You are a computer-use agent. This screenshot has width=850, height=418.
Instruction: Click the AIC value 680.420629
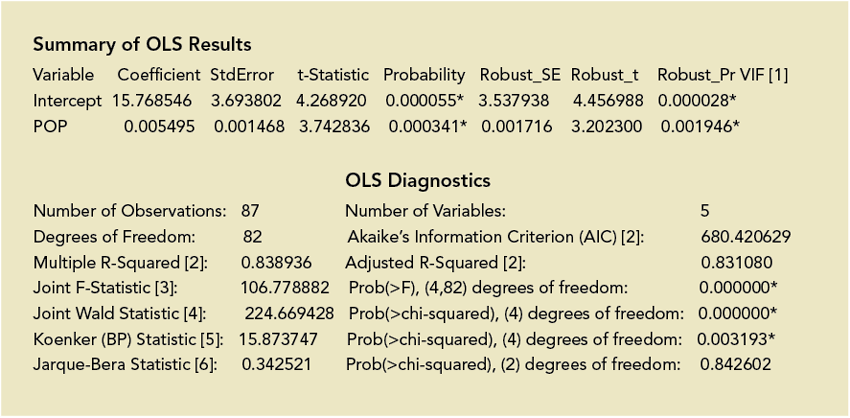(747, 237)
